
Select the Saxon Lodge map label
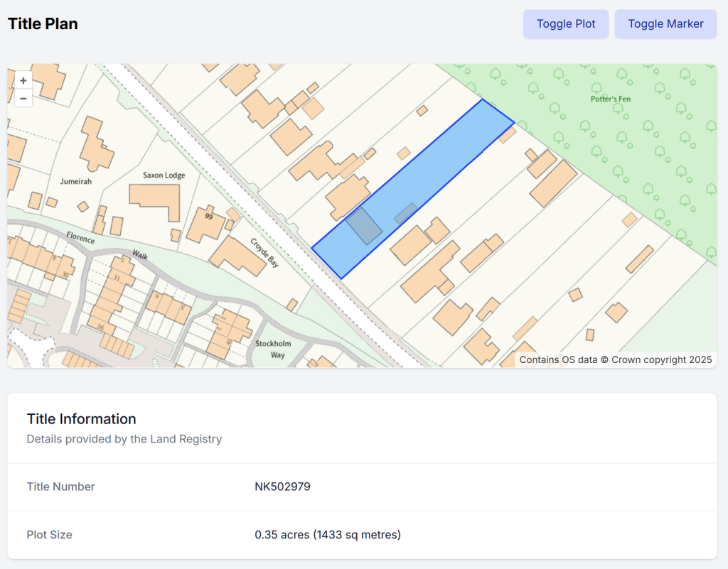point(164,175)
